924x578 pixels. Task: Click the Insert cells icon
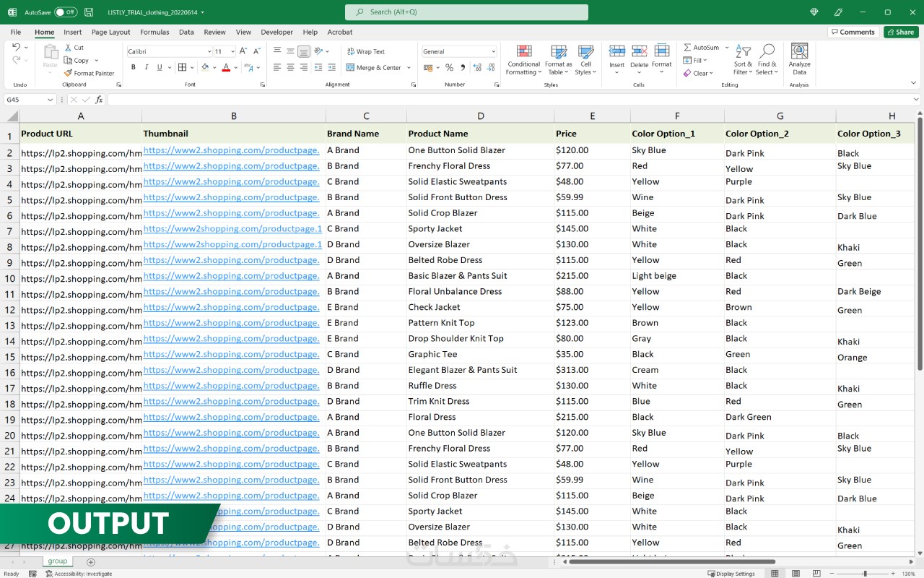click(616, 52)
